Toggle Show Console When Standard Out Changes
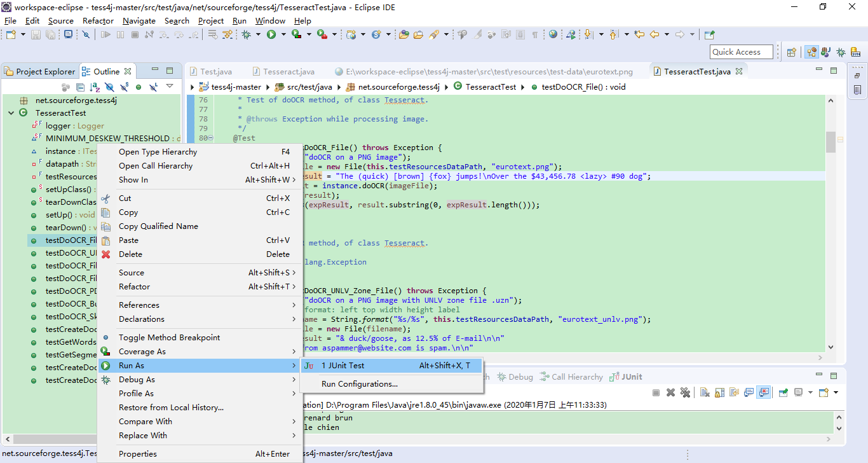 pyautogui.click(x=749, y=392)
